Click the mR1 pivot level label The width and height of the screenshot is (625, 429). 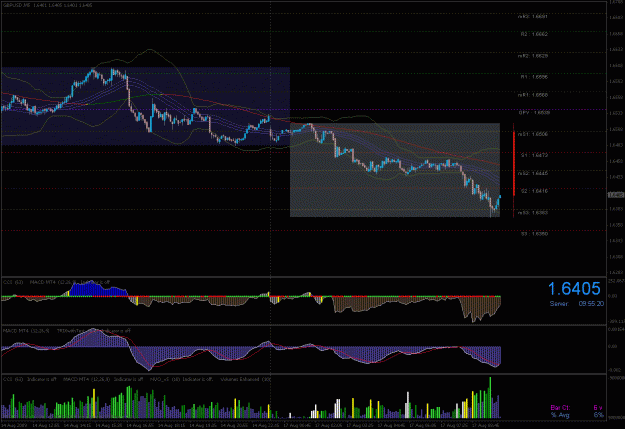tap(533, 95)
